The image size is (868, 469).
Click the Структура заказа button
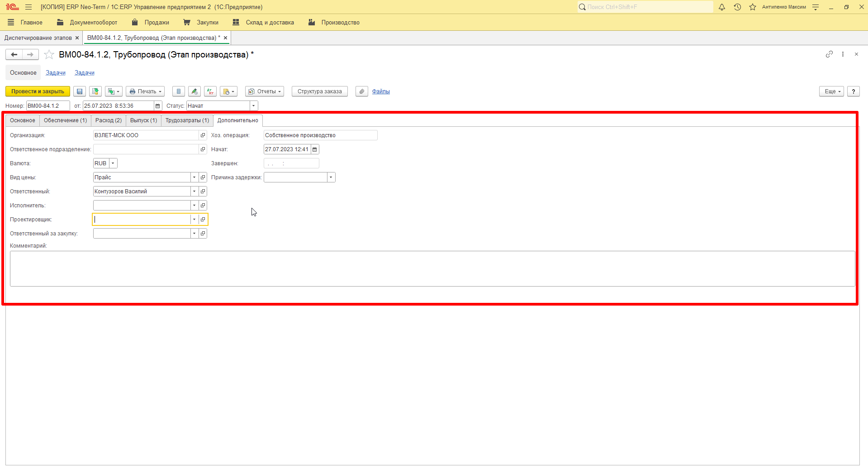(320, 91)
